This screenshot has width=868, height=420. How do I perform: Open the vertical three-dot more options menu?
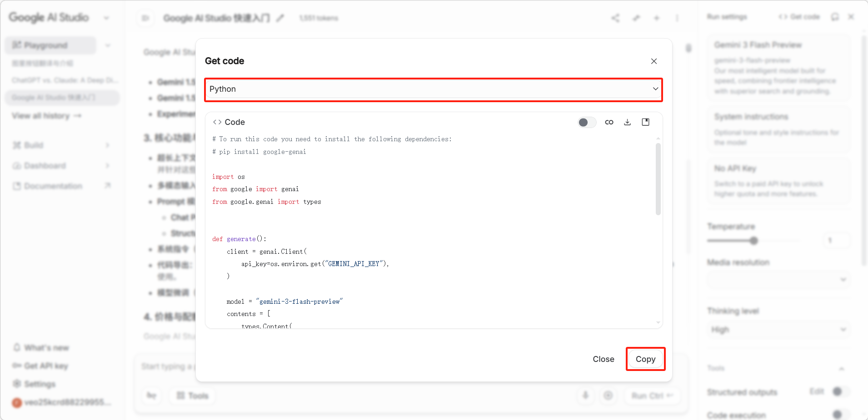(x=677, y=18)
